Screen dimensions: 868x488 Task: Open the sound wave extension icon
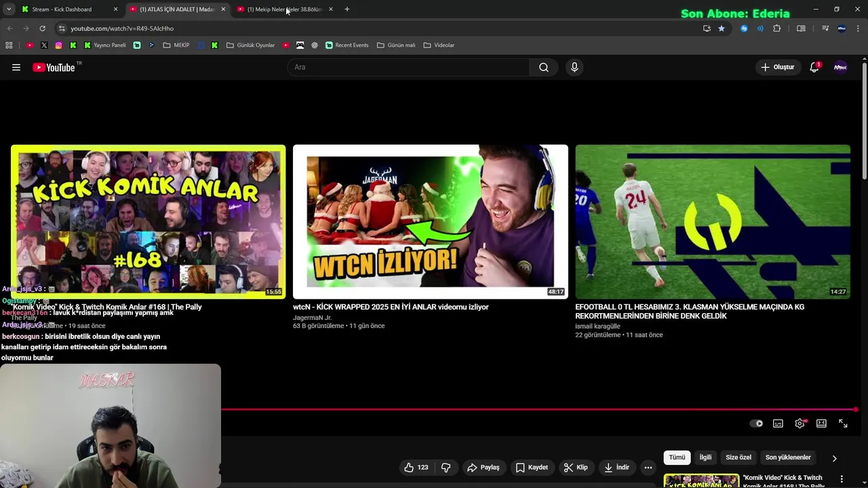coord(760,28)
